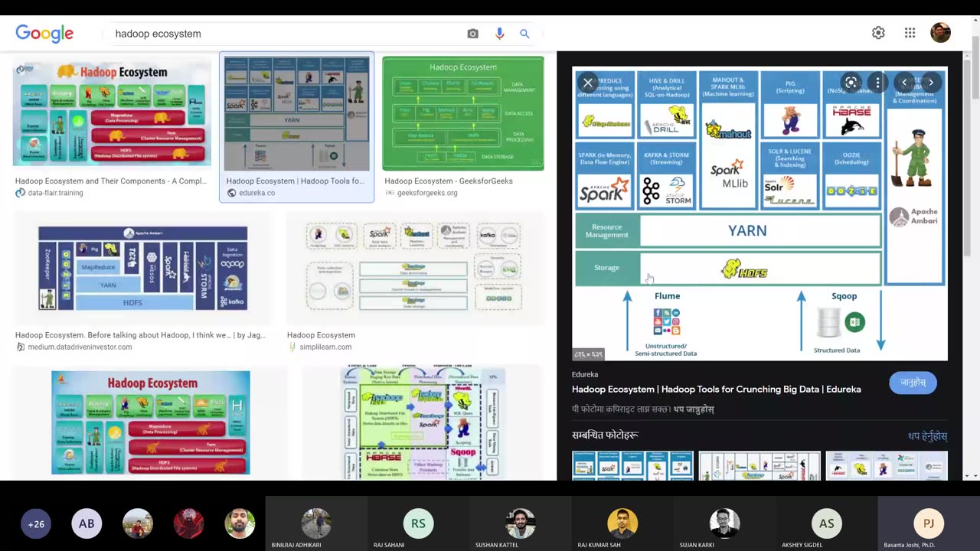
Task: Open the Apache Ambari dark blue diagram thumbnail
Action: coord(143,268)
